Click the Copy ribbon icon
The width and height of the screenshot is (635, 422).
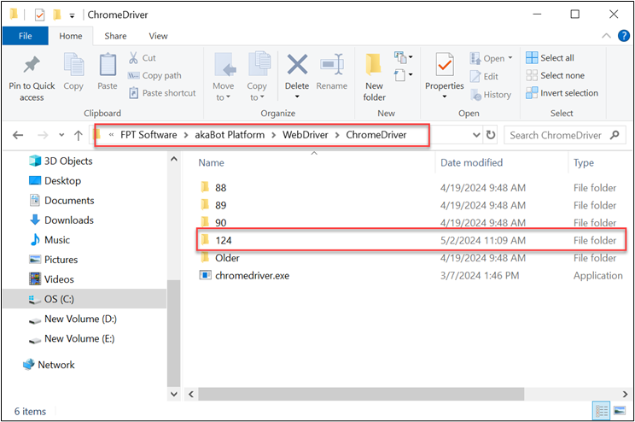(73, 65)
